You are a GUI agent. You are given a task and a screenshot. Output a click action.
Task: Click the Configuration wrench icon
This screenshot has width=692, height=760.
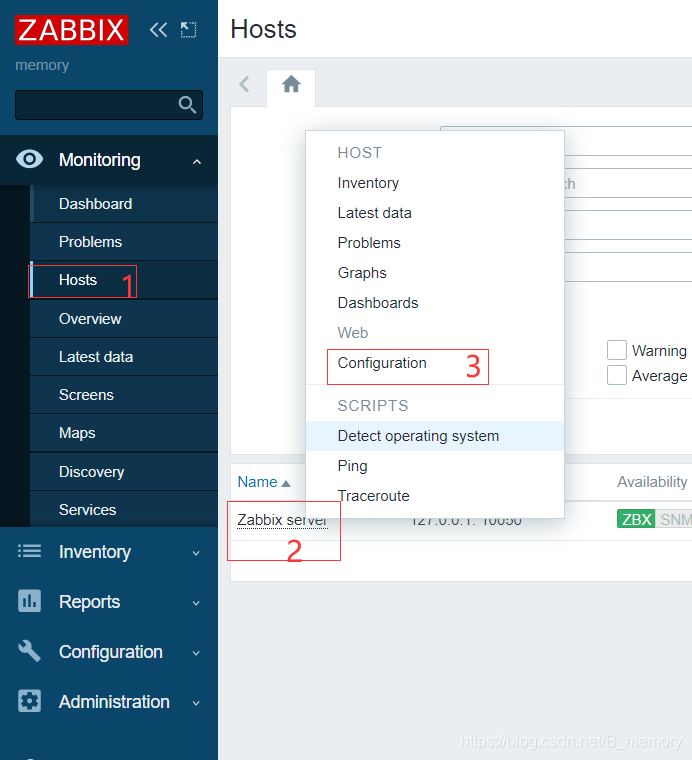point(30,651)
